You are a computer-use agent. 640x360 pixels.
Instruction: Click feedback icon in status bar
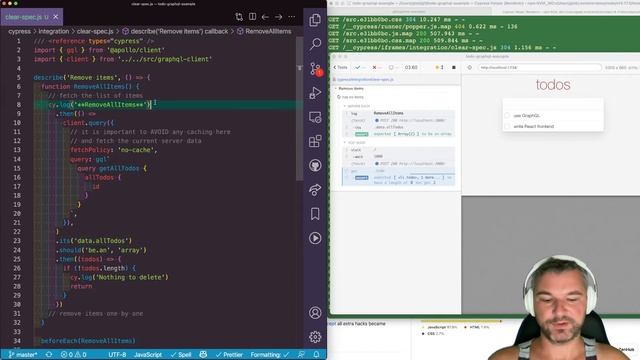[x=301, y=355]
